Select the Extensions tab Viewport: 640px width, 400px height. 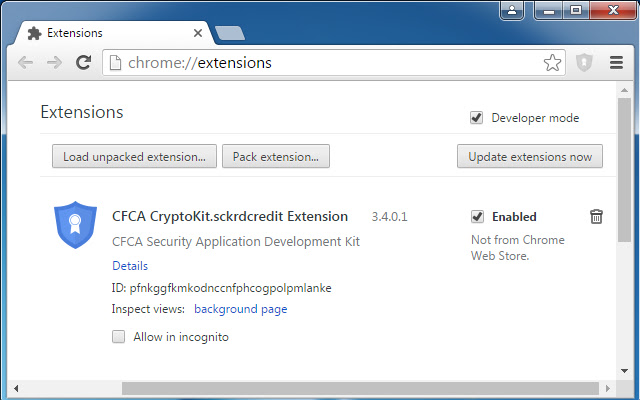(114, 33)
